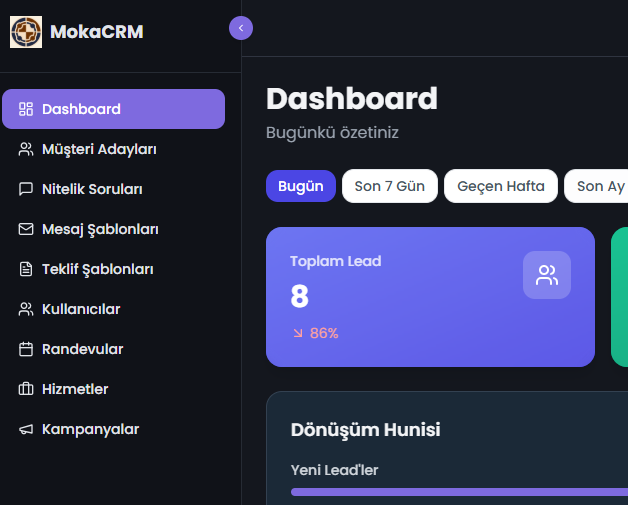Click the MokaCRM logo image

pos(26,32)
